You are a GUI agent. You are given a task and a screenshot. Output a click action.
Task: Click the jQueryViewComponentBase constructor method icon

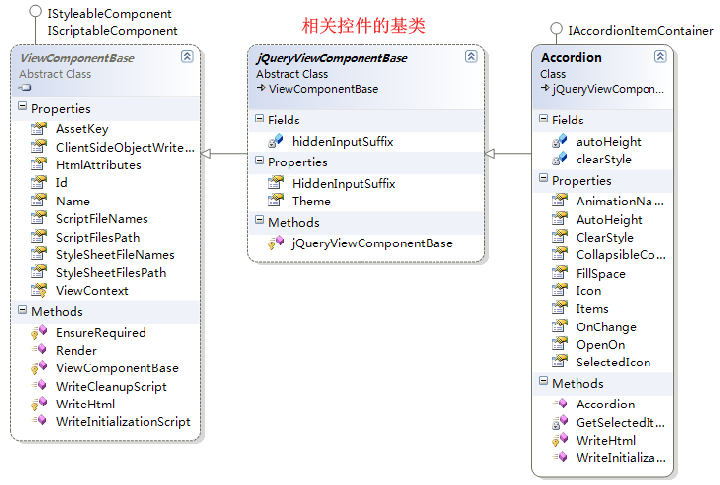coord(276,242)
